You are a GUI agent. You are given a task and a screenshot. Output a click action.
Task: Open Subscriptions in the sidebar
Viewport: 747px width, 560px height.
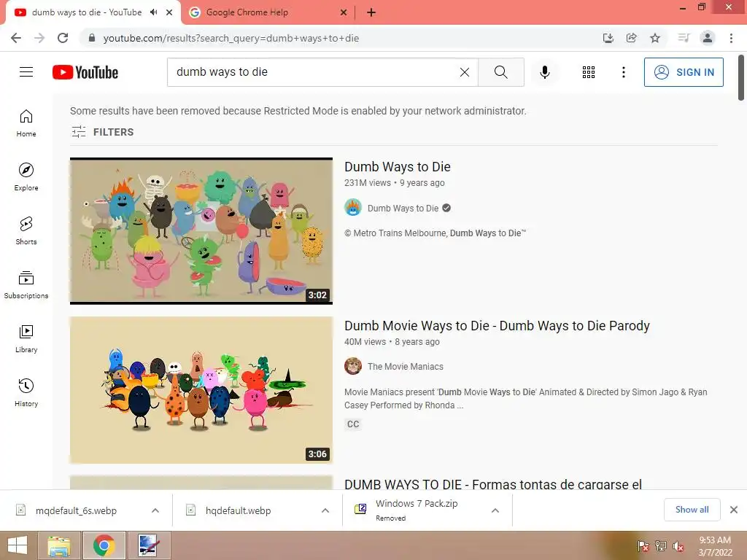pyautogui.click(x=26, y=285)
